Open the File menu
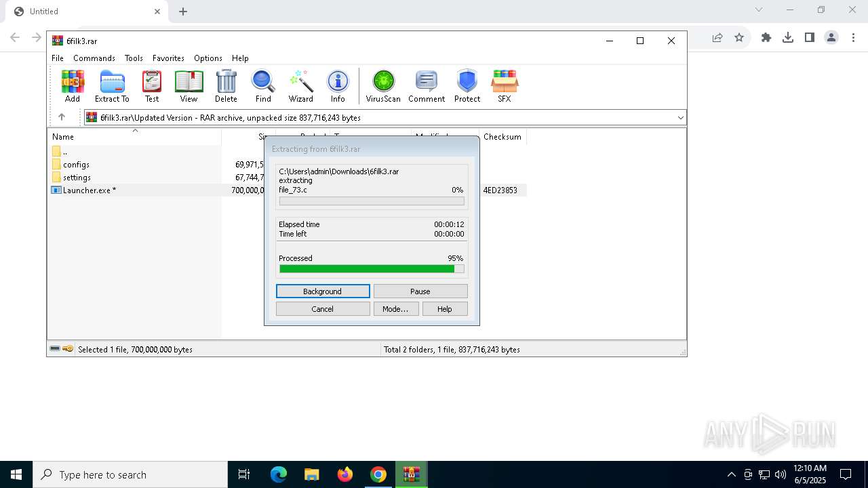The height and width of the screenshot is (488, 868). (x=58, y=58)
